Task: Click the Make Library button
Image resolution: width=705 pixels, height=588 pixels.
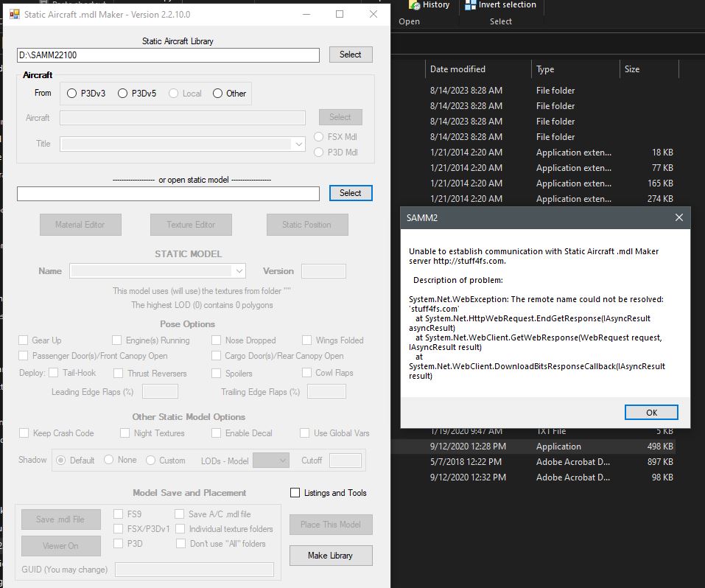Action: 331,556
